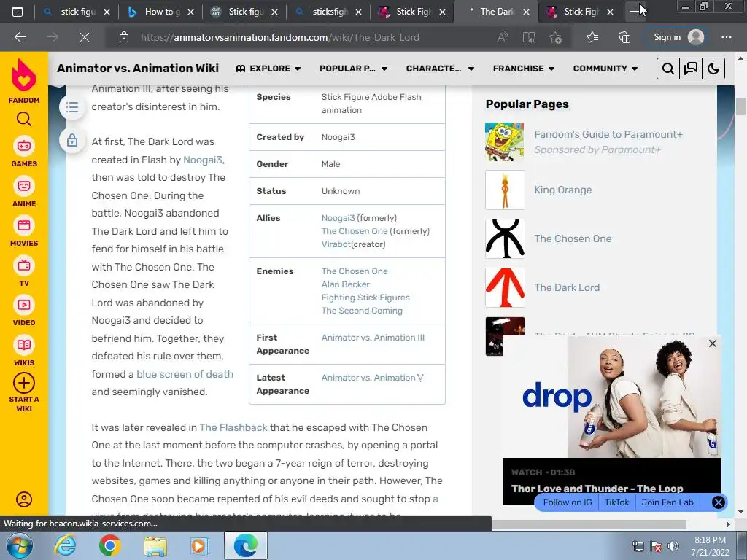Open Movies section in Fandom sidebar
The width and height of the screenshot is (747, 560).
tap(24, 231)
